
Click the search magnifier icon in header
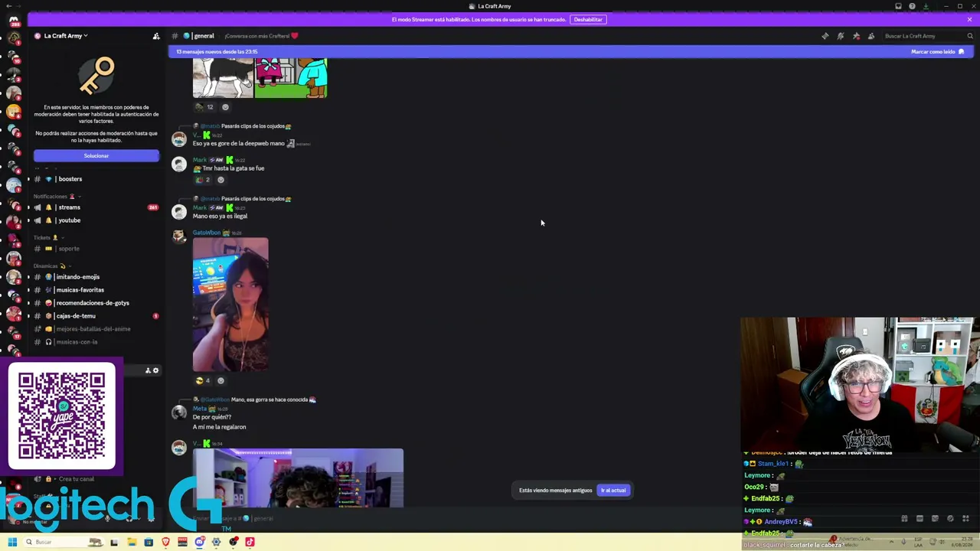pyautogui.click(x=970, y=36)
